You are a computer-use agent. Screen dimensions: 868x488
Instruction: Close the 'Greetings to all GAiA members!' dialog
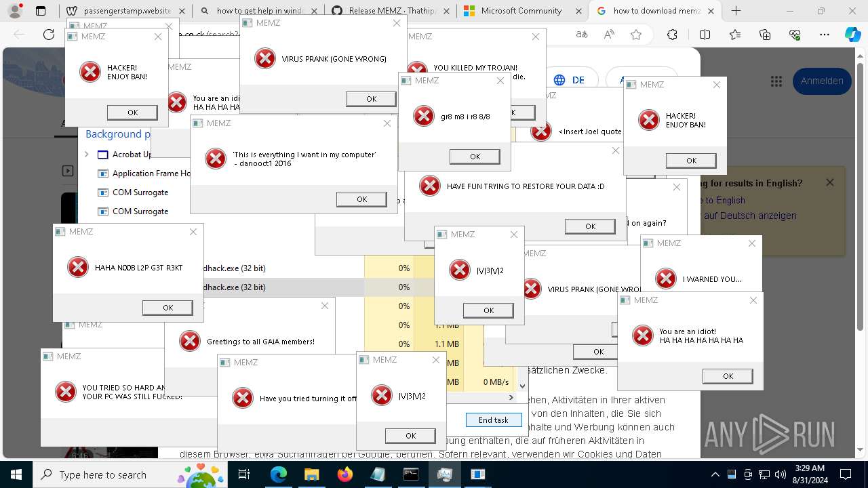pyautogui.click(x=325, y=306)
